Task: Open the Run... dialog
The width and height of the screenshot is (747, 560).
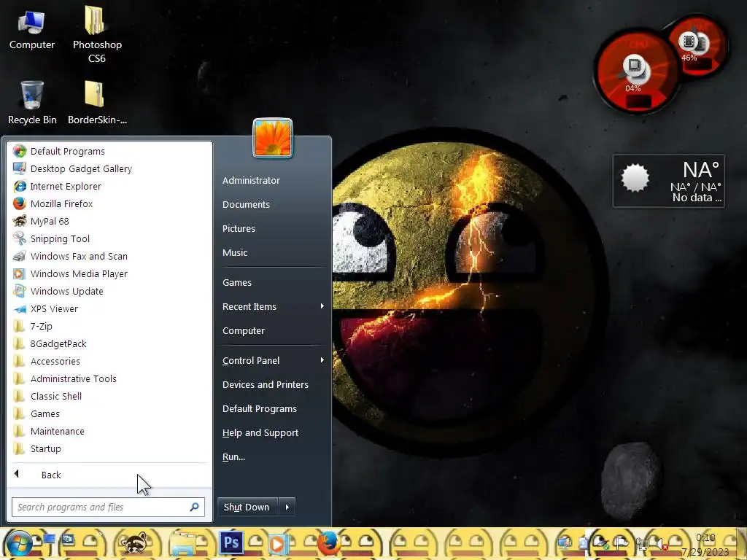Action: coord(272,457)
